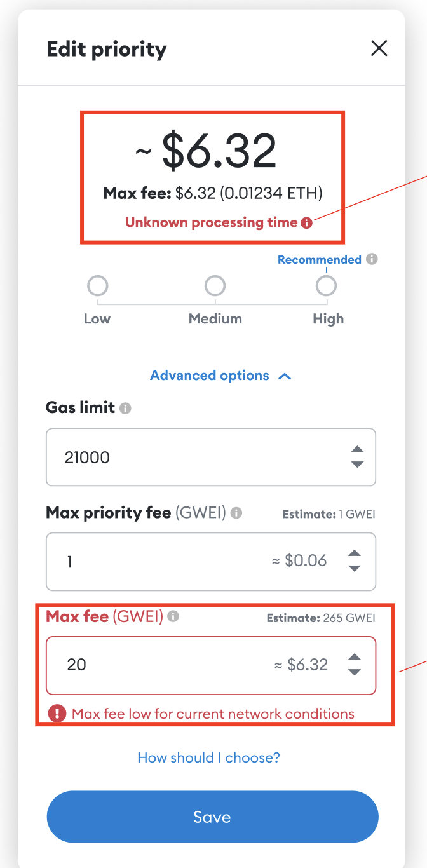Image resolution: width=427 pixels, height=868 pixels.
Task: Save the priority settings
Action: pyautogui.click(x=212, y=817)
